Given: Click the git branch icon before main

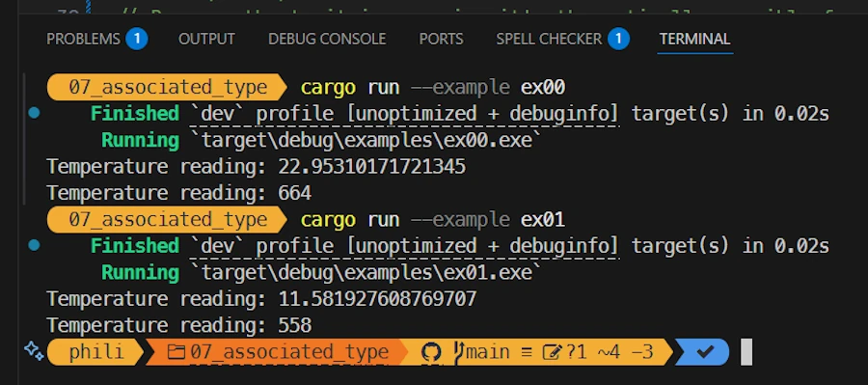Looking at the screenshot, I should [x=458, y=352].
